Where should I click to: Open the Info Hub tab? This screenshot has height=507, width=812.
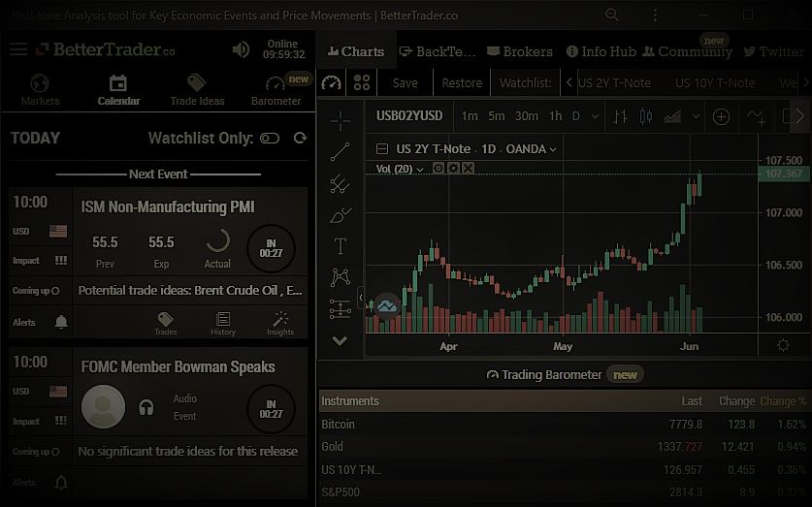601,51
